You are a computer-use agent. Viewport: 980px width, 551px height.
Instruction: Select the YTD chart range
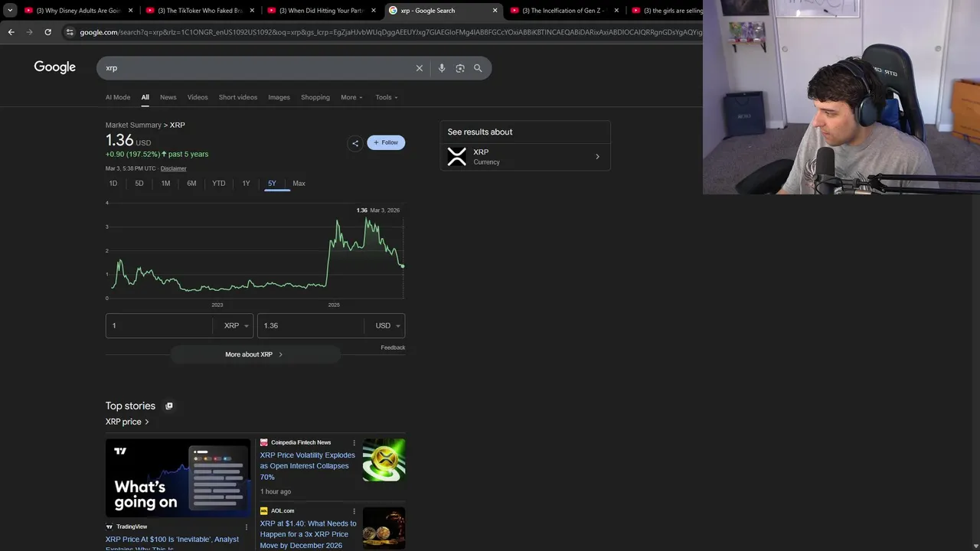pyautogui.click(x=219, y=184)
